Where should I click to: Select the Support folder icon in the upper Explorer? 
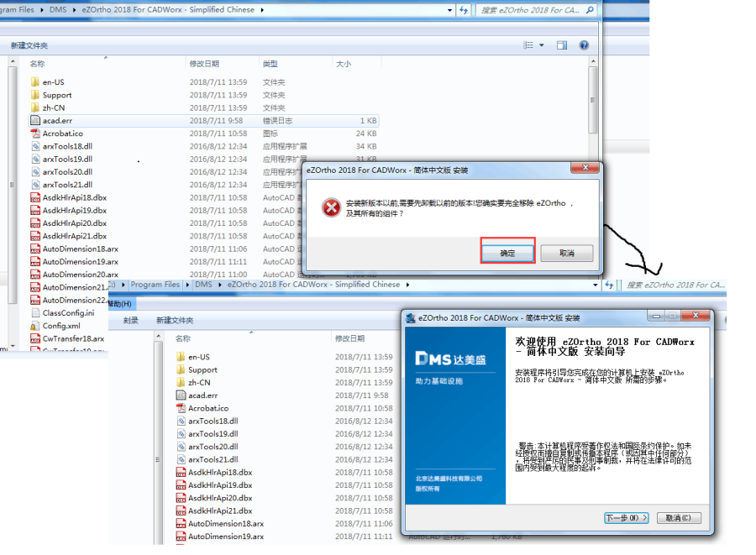tap(35, 95)
